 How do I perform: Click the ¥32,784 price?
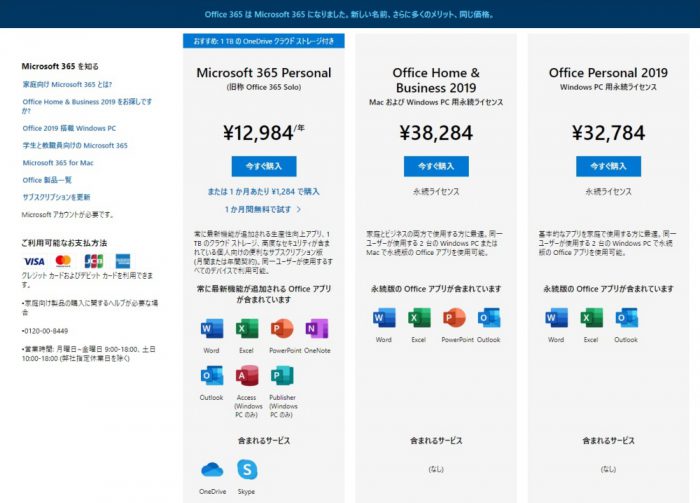(x=608, y=133)
